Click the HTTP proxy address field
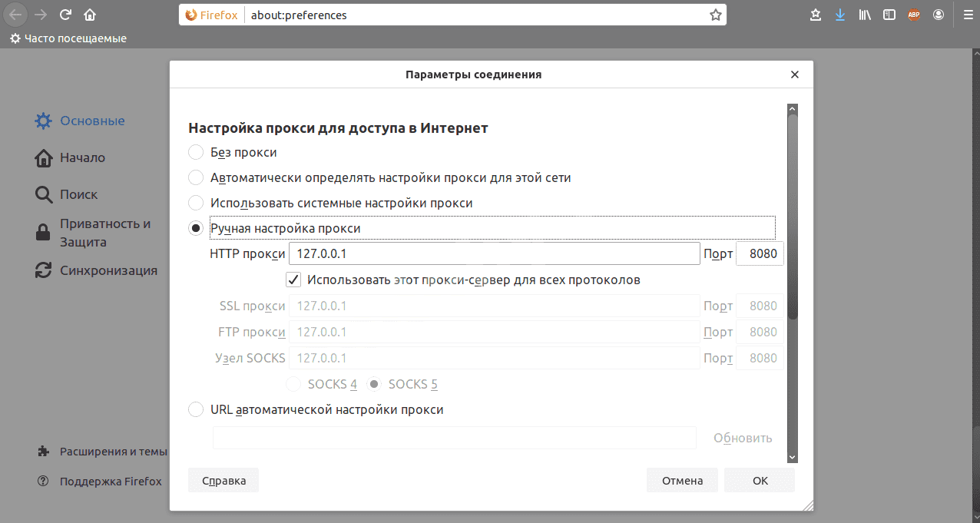 tap(494, 253)
